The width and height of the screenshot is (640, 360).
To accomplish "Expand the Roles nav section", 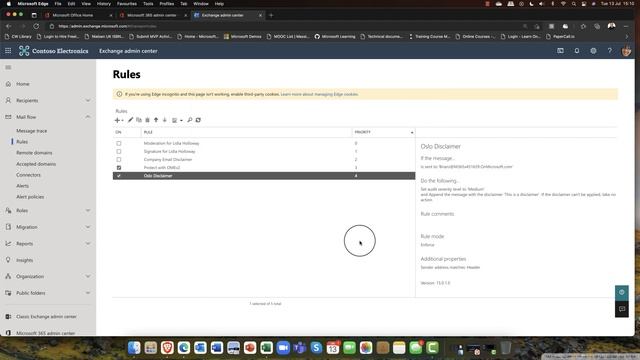I will click(88, 211).
